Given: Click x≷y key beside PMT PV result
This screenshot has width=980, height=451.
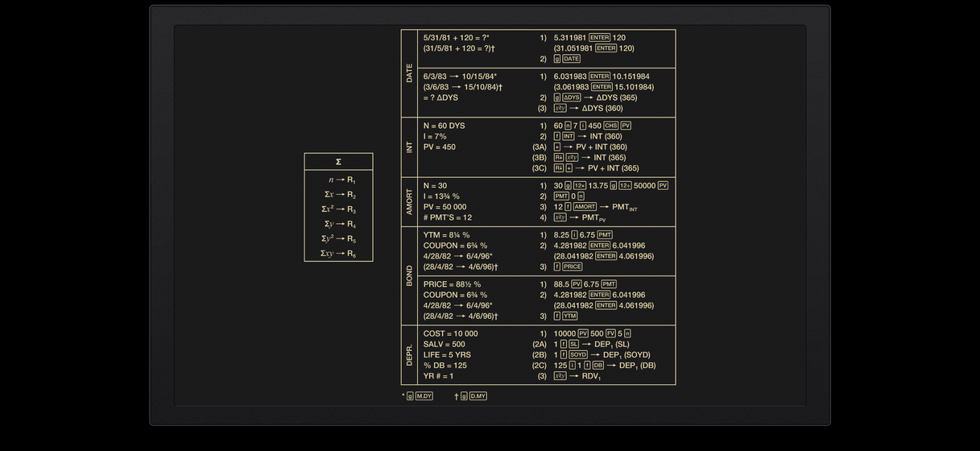Looking at the screenshot, I should click(560, 217).
